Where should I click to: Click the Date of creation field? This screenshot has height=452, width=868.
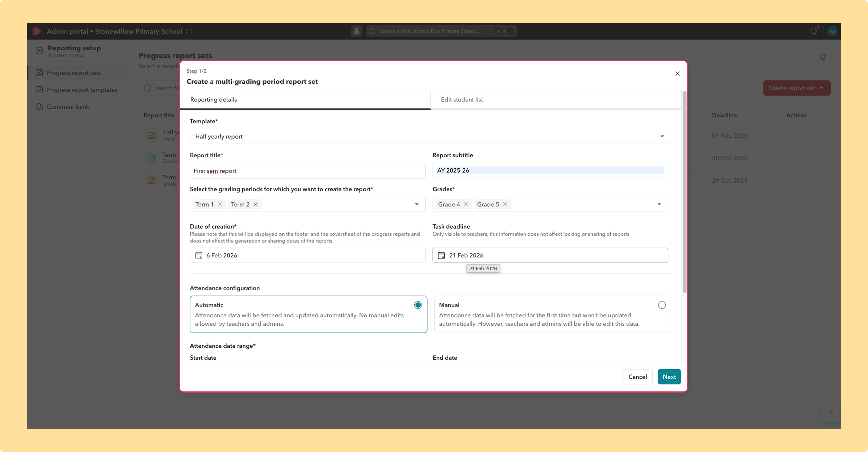tap(308, 255)
